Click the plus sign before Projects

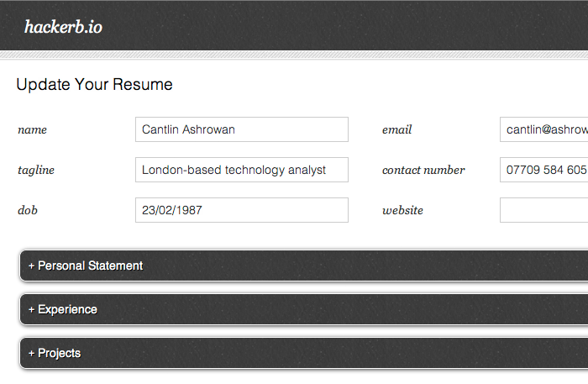[x=32, y=354]
